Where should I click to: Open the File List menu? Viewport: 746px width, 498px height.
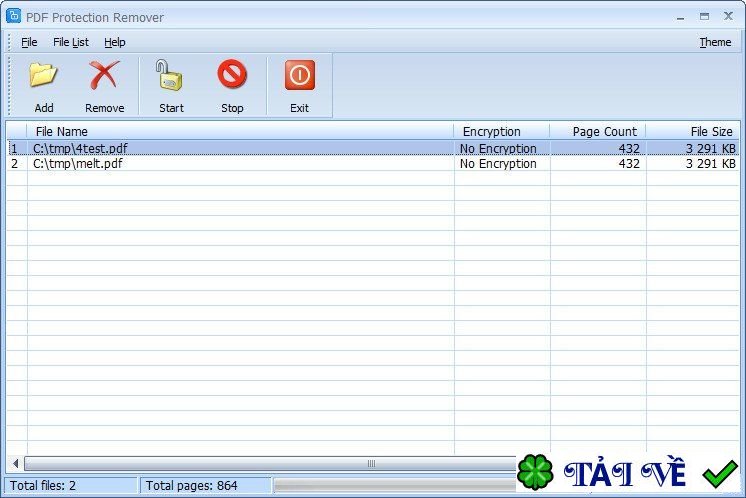(x=71, y=42)
